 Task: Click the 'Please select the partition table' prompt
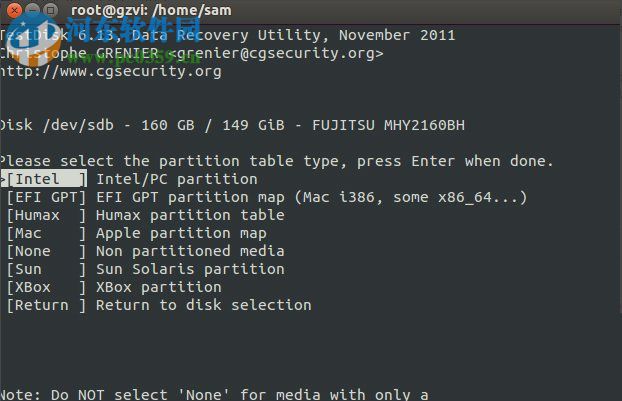tap(276, 161)
